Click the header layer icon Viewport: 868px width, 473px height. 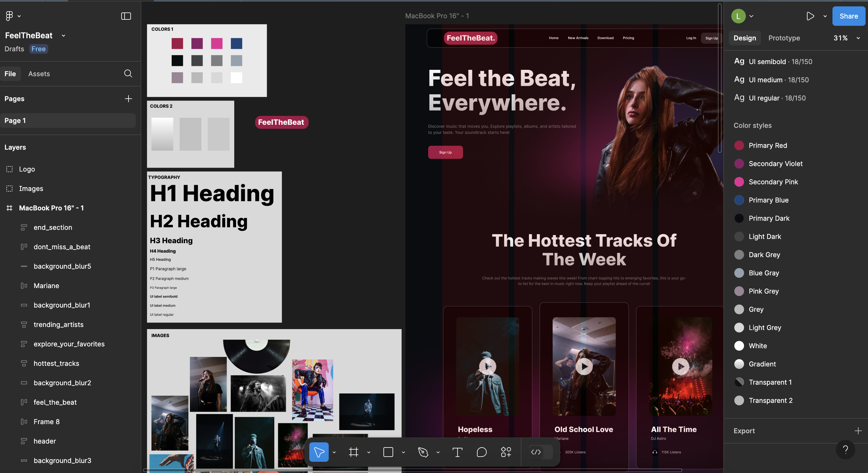click(x=24, y=441)
